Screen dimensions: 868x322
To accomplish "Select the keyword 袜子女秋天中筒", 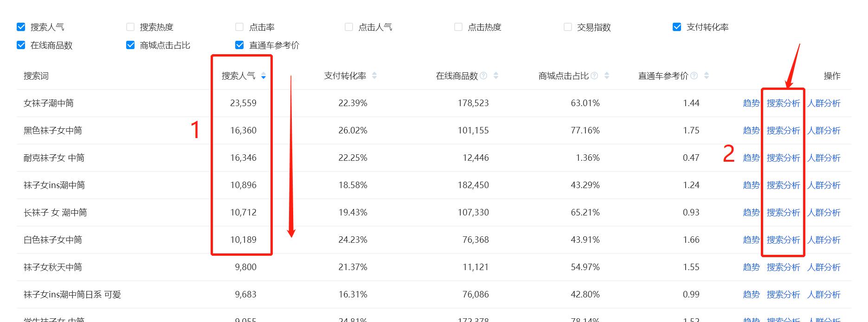I will (x=53, y=267).
